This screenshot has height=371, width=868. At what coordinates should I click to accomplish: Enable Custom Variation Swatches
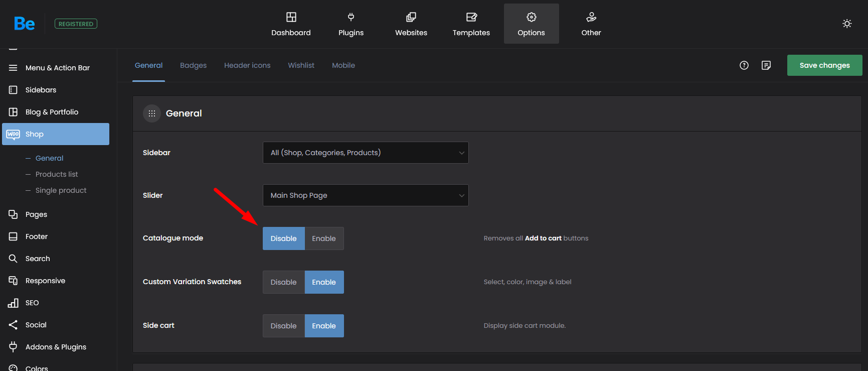(x=324, y=282)
